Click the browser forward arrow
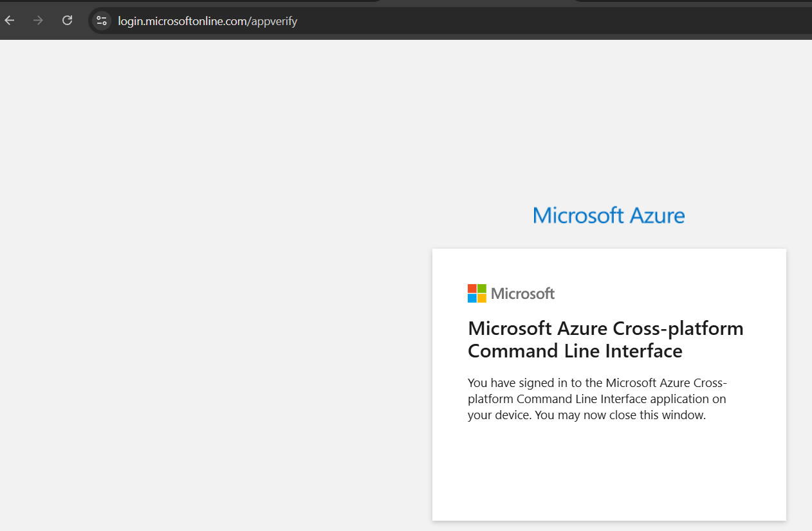Screen dimensions: 812x531 (x=38, y=21)
